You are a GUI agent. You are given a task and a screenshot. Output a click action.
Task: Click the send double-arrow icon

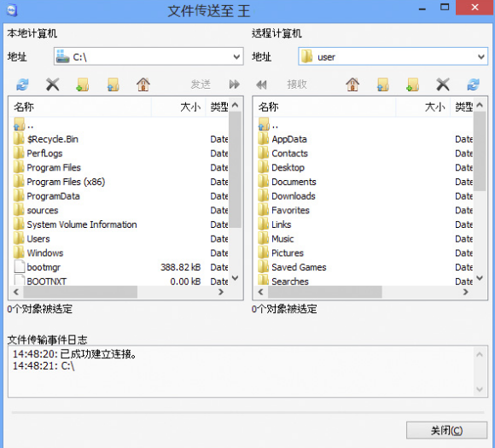coord(234,84)
